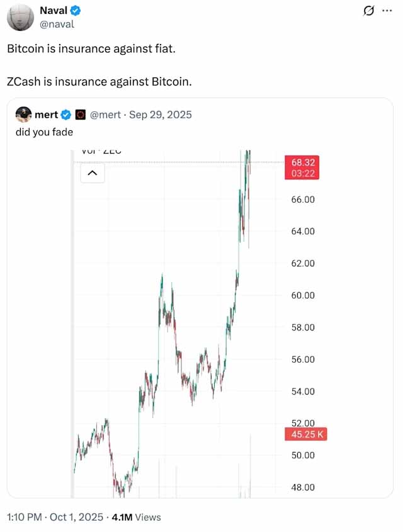Image resolution: width=403 pixels, height=532 pixels.
Task: Click mert's small profile avatar
Action: [x=23, y=115]
